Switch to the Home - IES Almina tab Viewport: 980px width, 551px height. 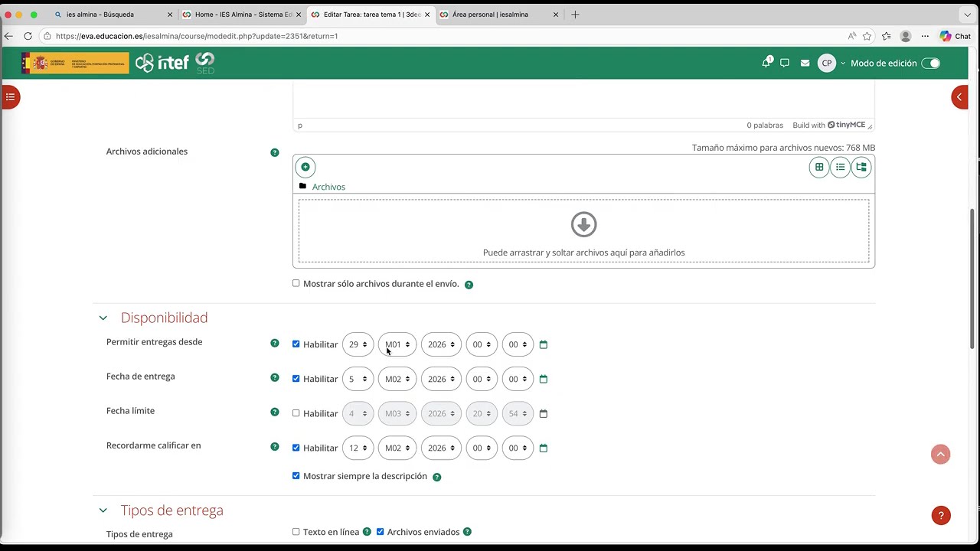point(242,15)
